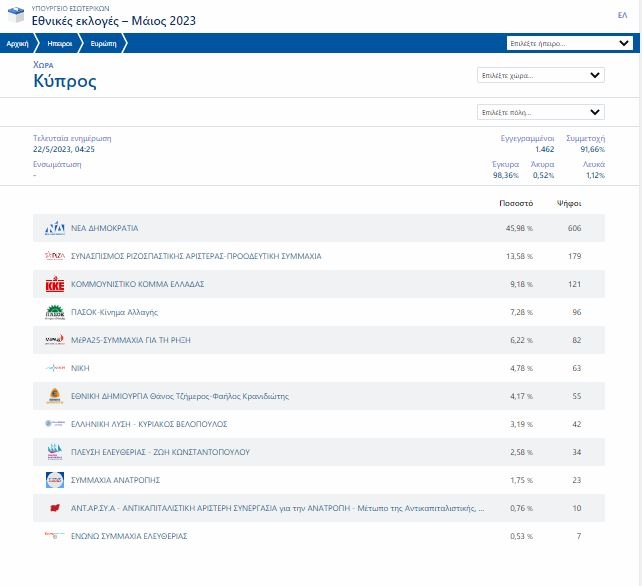Click the last update timestamp 22/5/2023, 04:25
The width and height of the screenshot is (642, 586).
(64, 149)
